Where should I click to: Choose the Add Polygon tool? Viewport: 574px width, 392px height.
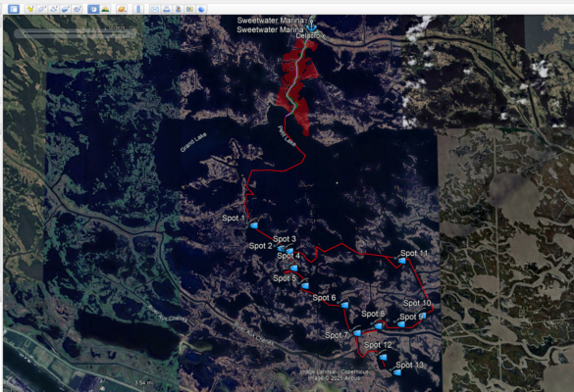click(x=42, y=9)
